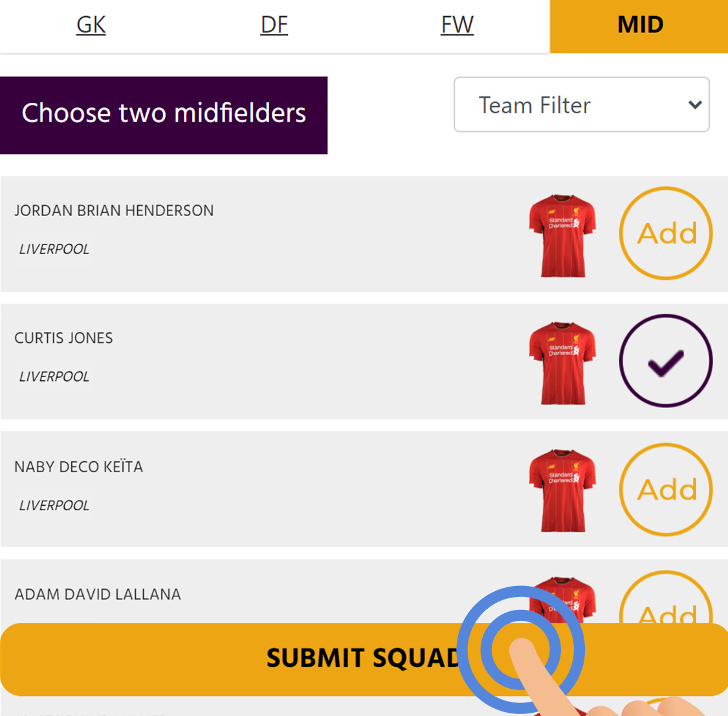Click Liverpool label under Naby Keïta
The height and width of the screenshot is (716, 728).
click(x=54, y=505)
